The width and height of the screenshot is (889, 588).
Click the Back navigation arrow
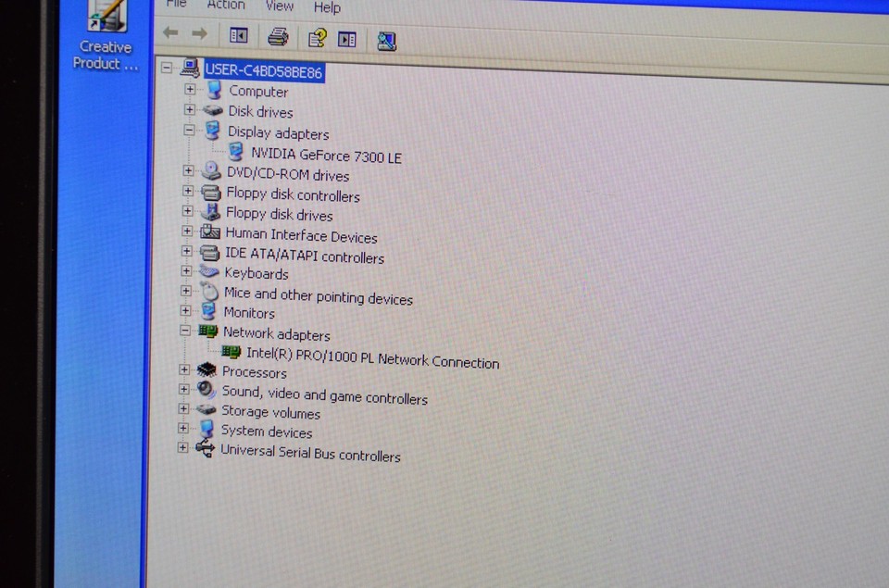(x=169, y=32)
